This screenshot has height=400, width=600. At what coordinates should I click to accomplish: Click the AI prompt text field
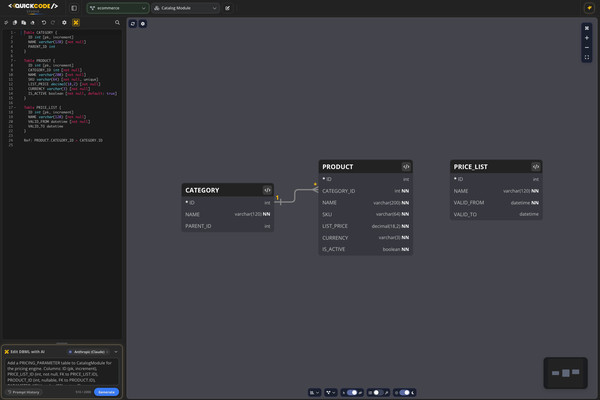(x=62, y=372)
